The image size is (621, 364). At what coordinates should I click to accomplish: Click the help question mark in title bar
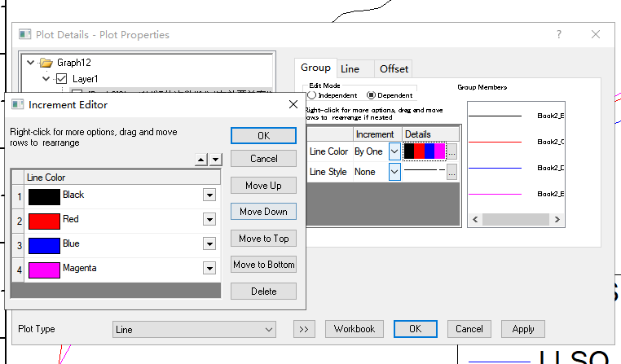click(559, 35)
